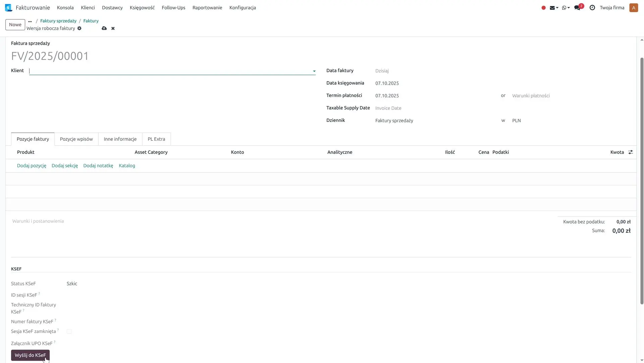Switch to the Pozycje wpisów tab
644x363 pixels.
(x=76, y=139)
